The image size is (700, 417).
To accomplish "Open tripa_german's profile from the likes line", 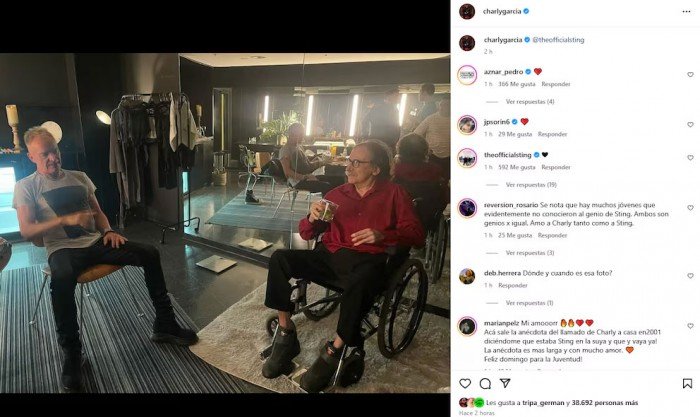I will coord(542,403).
